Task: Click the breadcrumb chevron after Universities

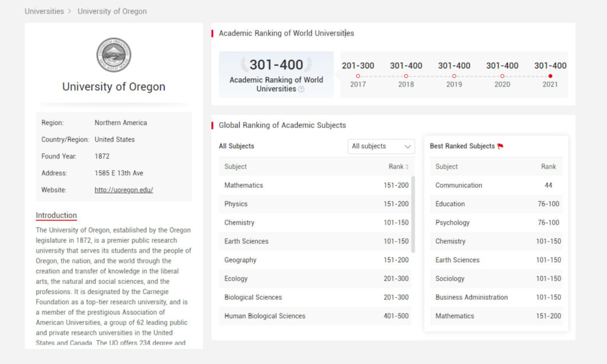Action: coord(70,11)
